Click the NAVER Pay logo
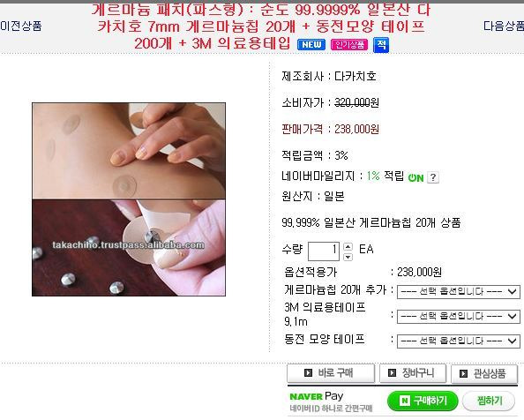Viewport: 524px width, 420px height. [x=316, y=396]
